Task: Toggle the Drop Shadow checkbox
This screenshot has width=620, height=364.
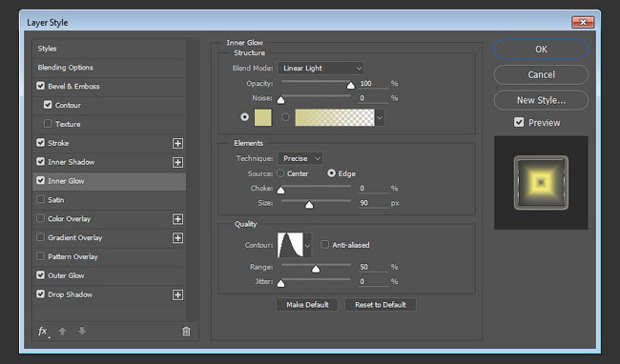Action: (40, 294)
